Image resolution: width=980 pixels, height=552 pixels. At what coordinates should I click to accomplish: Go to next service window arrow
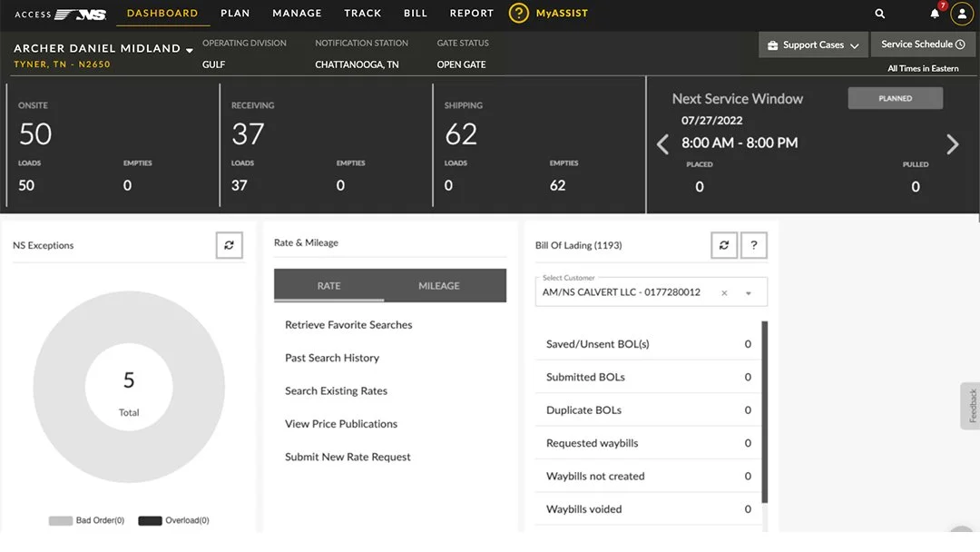953,144
